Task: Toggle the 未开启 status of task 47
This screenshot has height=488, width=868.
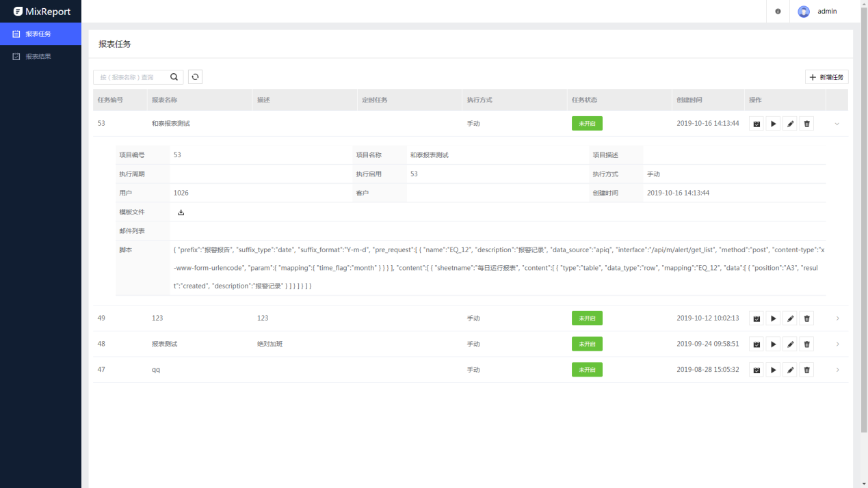Action: click(x=587, y=370)
